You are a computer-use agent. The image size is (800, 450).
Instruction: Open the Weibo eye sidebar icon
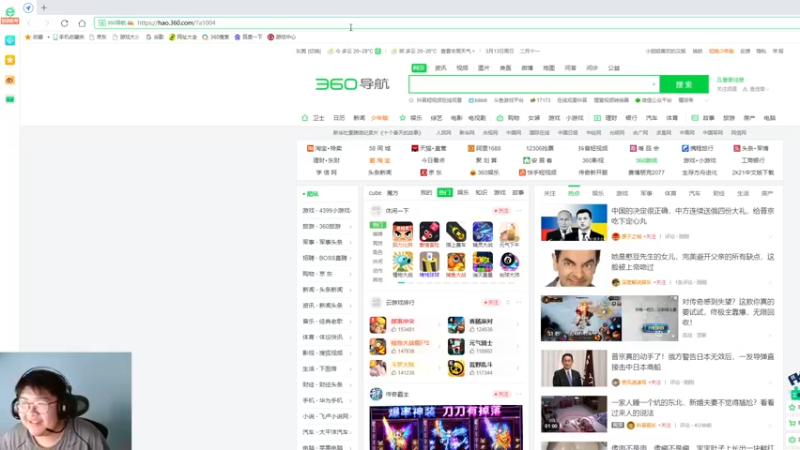tap(10, 80)
